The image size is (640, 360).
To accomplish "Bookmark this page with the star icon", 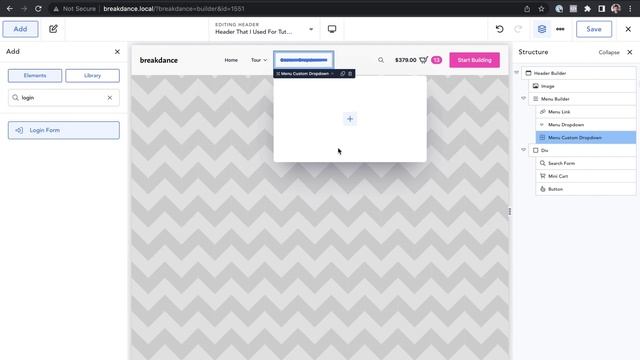I will click(541, 9).
